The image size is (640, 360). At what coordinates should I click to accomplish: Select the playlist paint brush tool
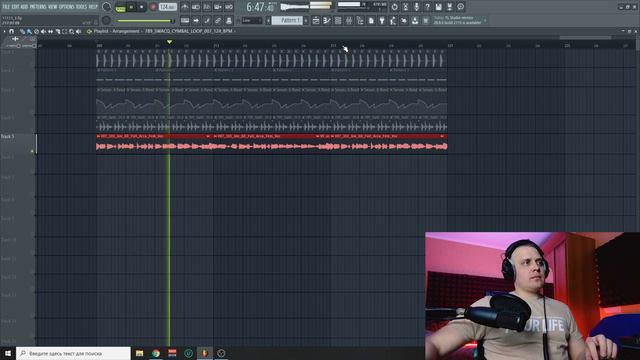click(29, 31)
